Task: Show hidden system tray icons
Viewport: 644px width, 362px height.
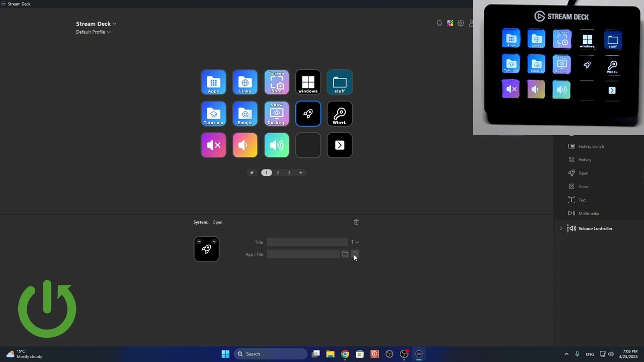Action: point(566,354)
